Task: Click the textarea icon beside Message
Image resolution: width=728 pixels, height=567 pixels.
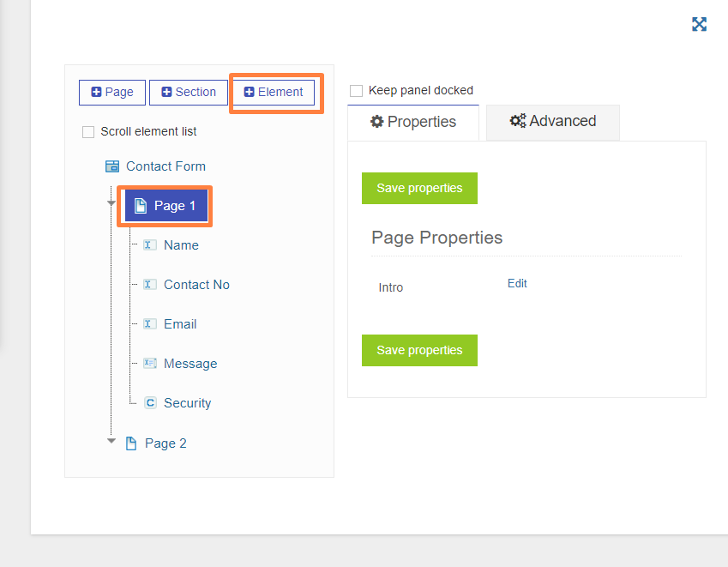Action: pos(149,363)
